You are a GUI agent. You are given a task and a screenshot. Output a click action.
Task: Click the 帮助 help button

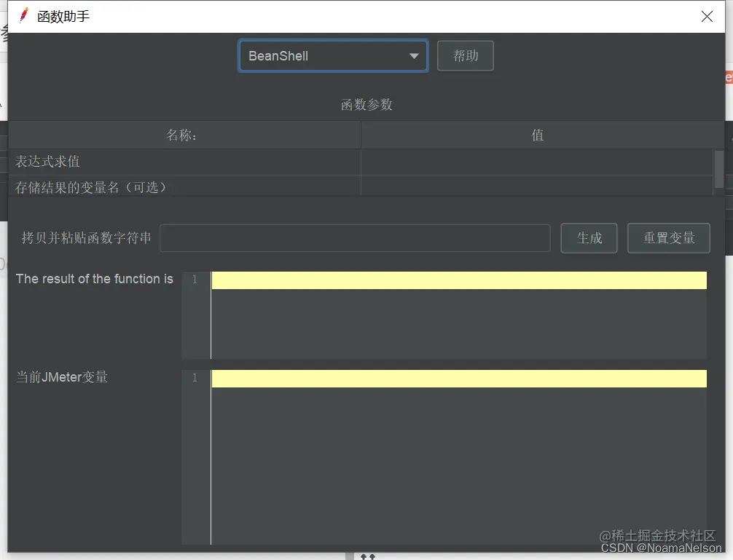(x=465, y=55)
